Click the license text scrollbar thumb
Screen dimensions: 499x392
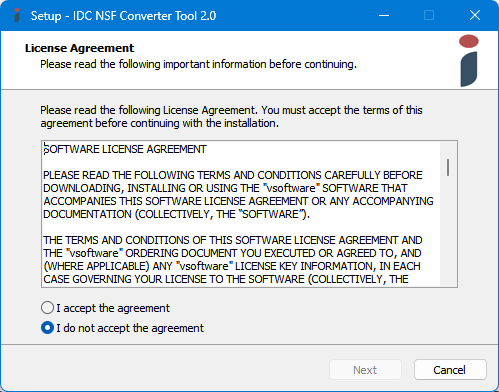tap(448, 167)
